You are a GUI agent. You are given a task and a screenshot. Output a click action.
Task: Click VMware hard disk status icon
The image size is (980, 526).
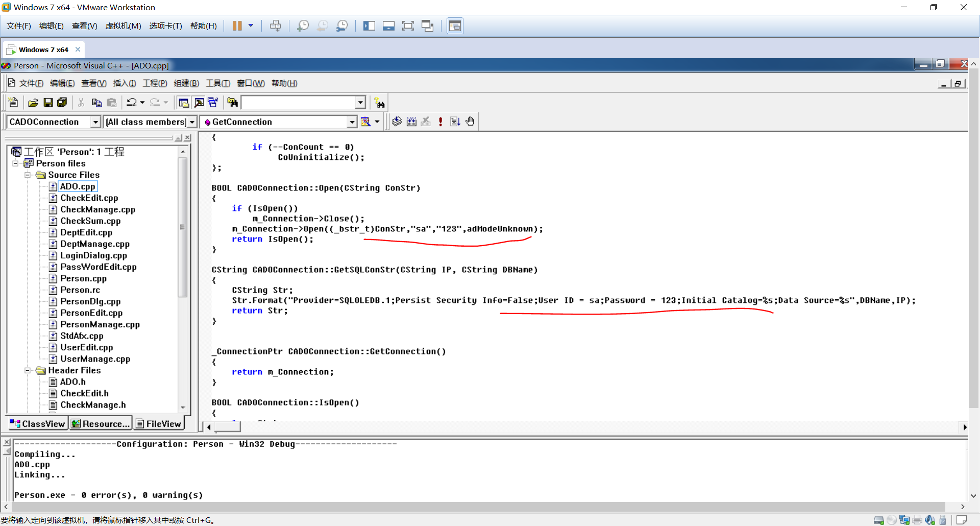(x=878, y=520)
